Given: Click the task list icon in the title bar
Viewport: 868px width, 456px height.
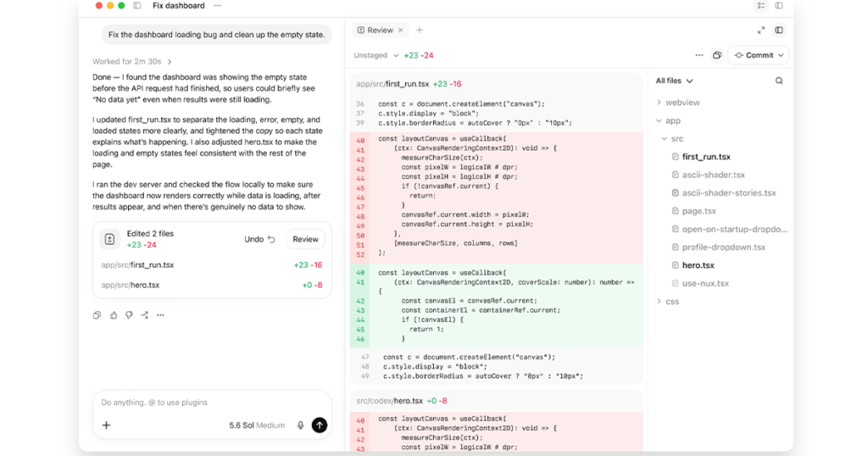Looking at the screenshot, I should [x=761, y=6].
